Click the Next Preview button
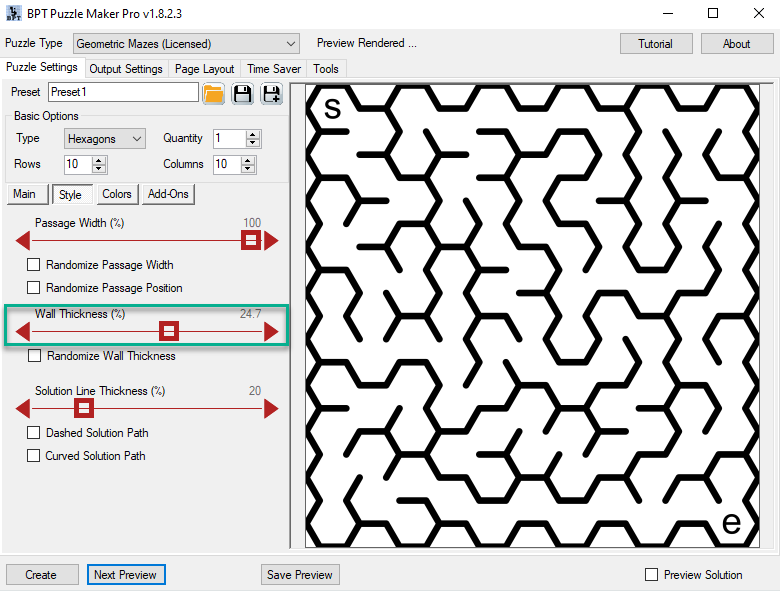This screenshot has height=591, width=780. point(126,575)
